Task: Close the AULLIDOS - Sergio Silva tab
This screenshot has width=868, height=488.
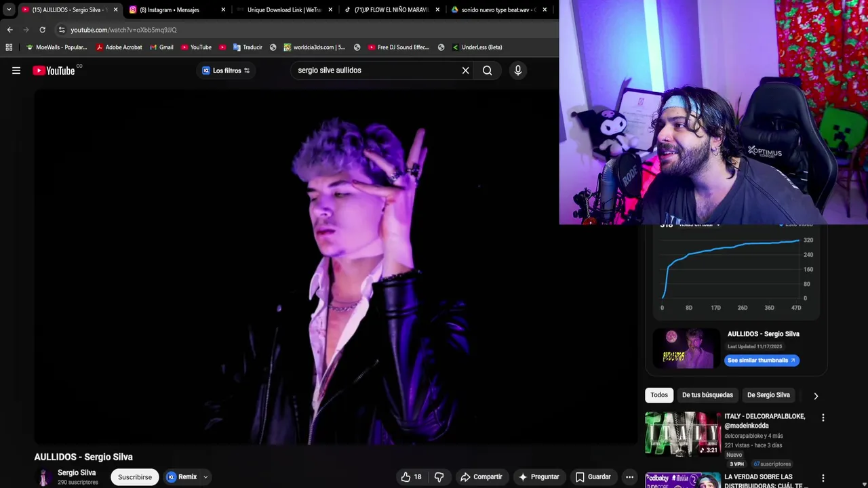Action: 116,9
